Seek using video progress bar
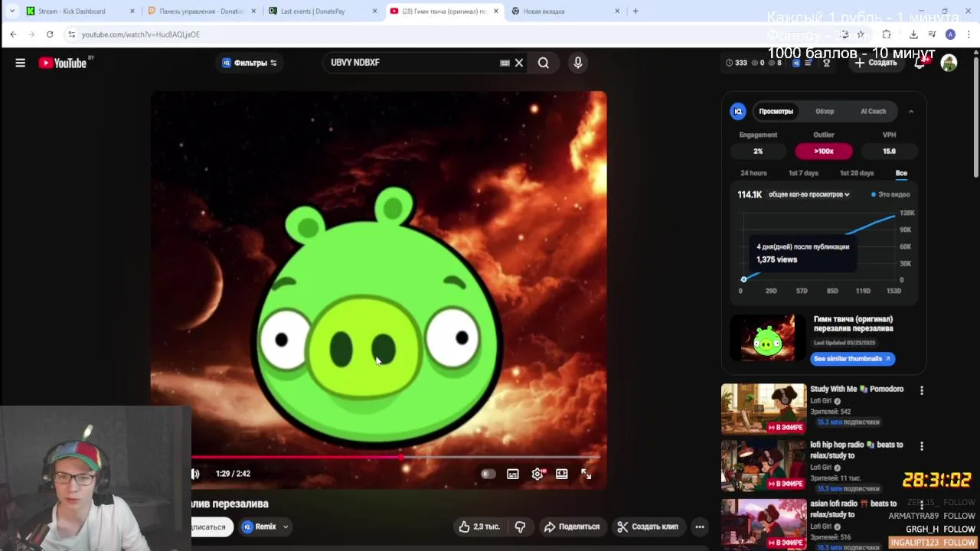 pos(395,458)
